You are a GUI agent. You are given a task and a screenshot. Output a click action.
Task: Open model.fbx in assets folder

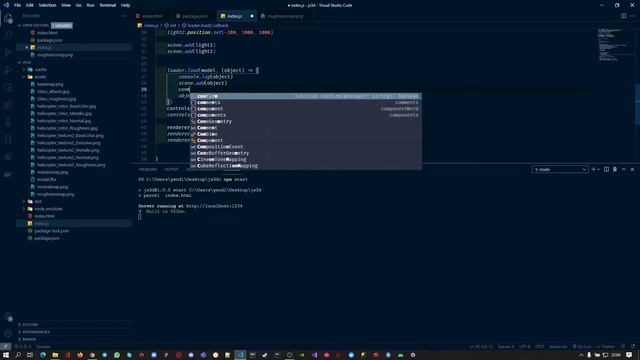point(47,179)
